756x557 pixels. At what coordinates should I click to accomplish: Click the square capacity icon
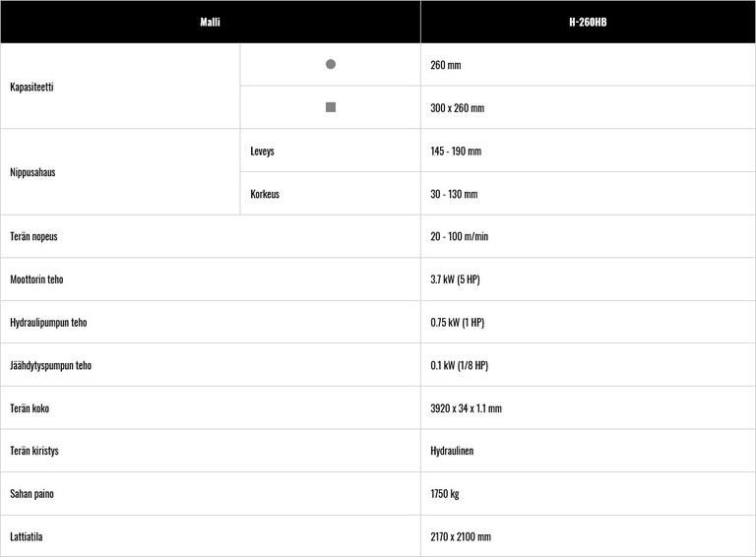pyautogui.click(x=331, y=107)
